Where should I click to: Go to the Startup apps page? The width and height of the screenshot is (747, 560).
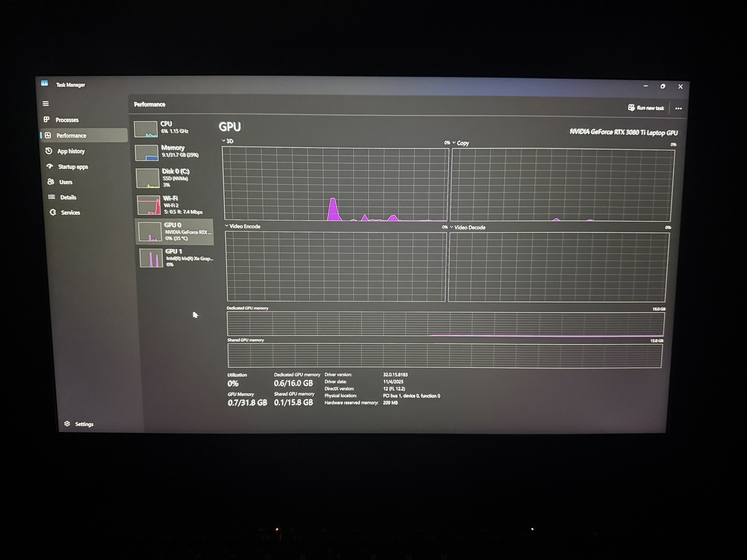coord(73,167)
